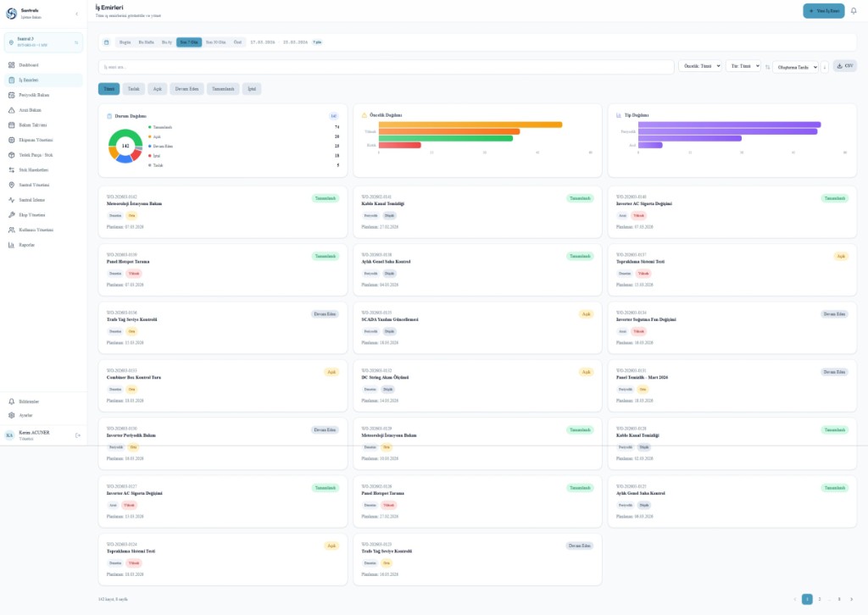The image size is (868, 615).
Task: Click the notification bell in the top bar
Action: pos(854,11)
